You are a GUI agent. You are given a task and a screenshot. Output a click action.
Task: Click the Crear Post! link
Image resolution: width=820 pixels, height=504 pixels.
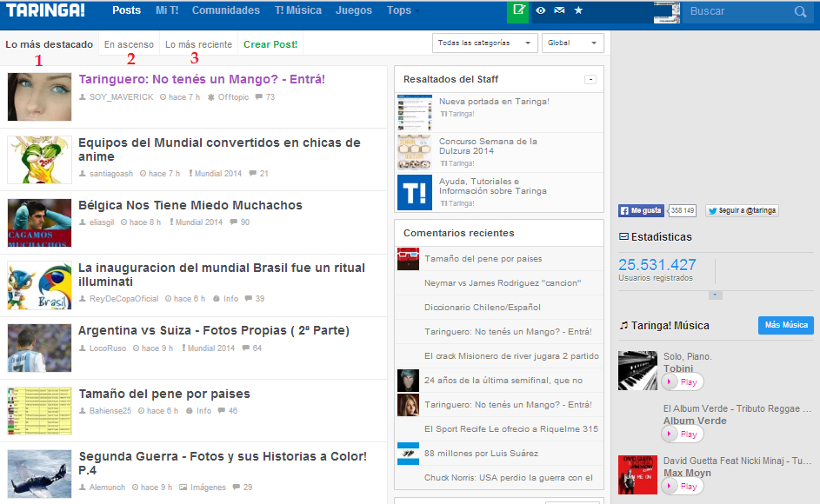[x=270, y=44]
